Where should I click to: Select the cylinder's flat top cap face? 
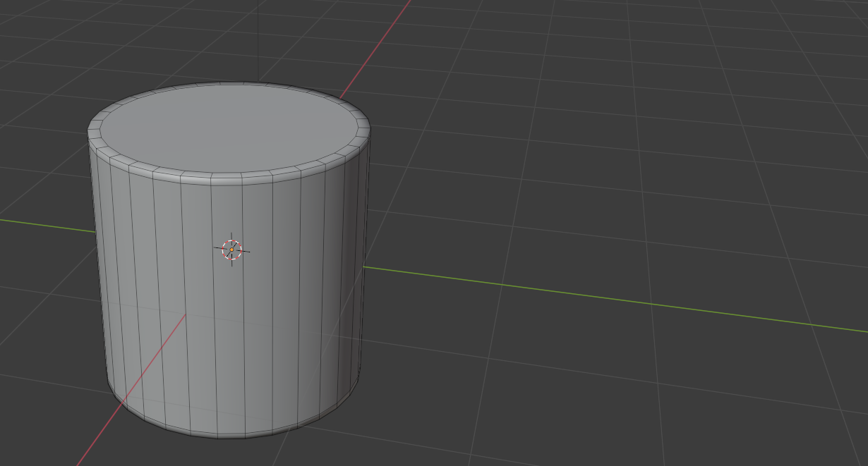pos(228,128)
